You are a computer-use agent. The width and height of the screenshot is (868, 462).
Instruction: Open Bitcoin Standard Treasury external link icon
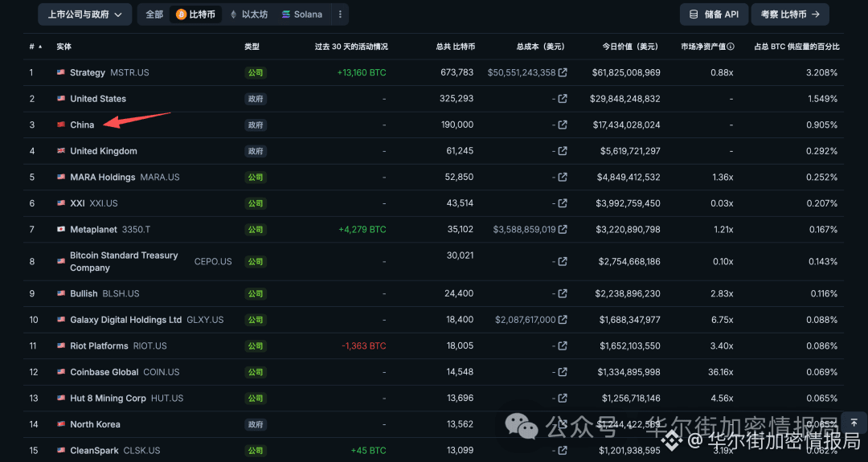point(563,261)
